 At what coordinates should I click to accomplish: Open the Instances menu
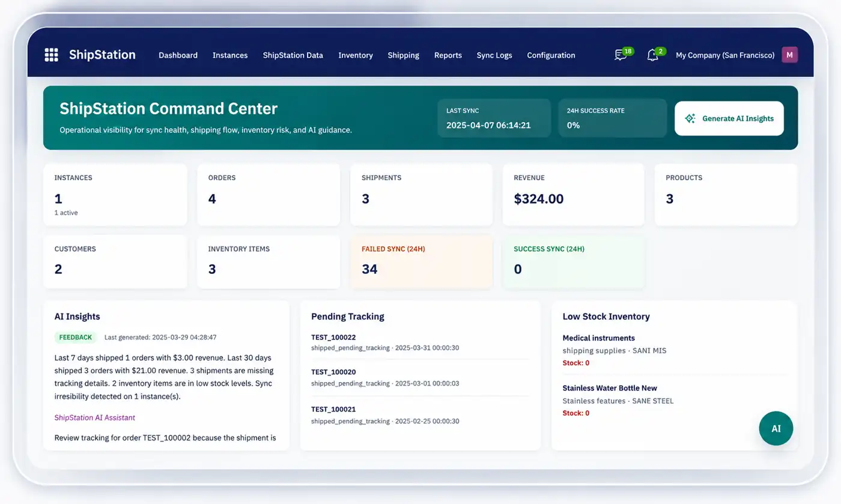(230, 55)
